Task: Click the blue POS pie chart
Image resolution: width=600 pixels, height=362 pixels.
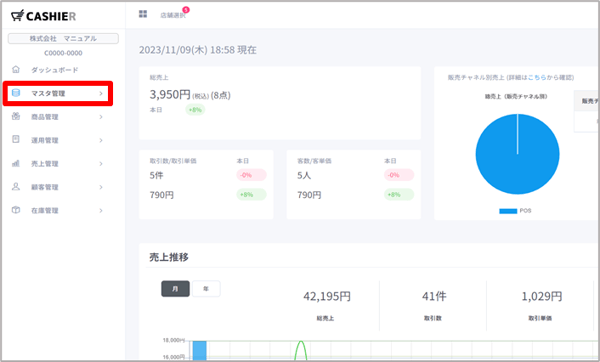Action: point(517,154)
